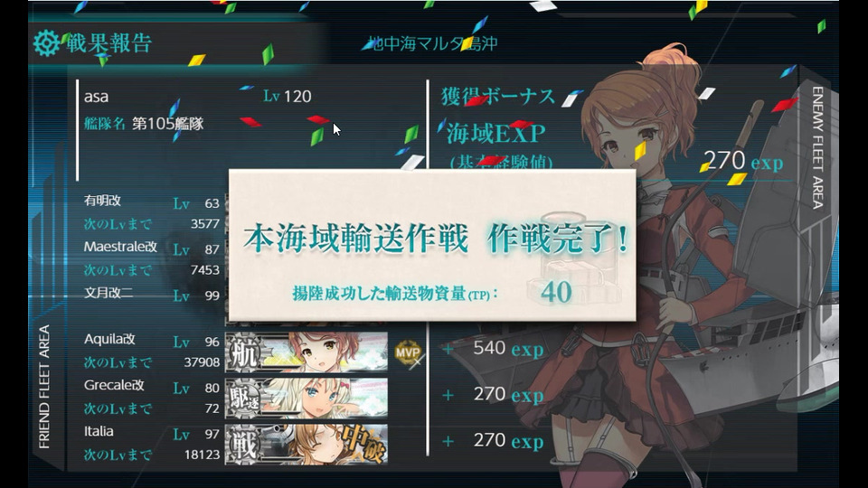
Task: Click the 戦 battleship type icon
Action: pos(243,445)
